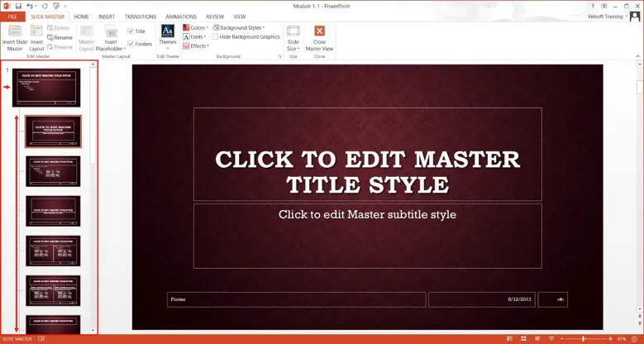Click the slide number placeholder on slide
The width and height of the screenshot is (644, 344).
(x=553, y=299)
